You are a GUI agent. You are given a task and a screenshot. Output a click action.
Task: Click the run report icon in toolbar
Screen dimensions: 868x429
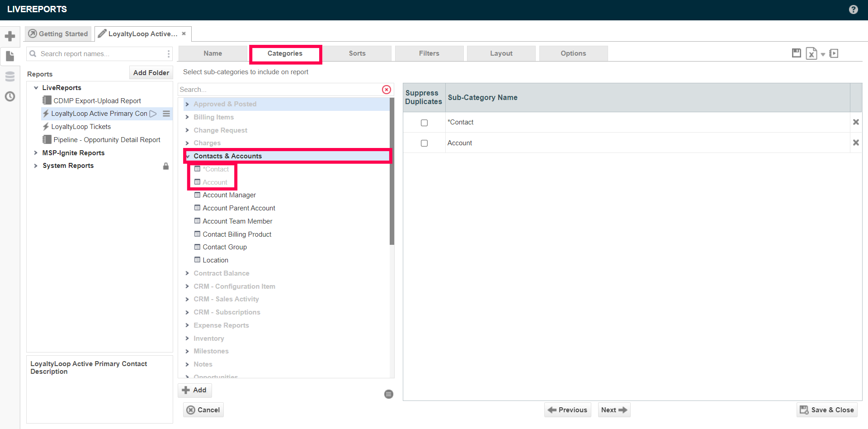point(834,53)
